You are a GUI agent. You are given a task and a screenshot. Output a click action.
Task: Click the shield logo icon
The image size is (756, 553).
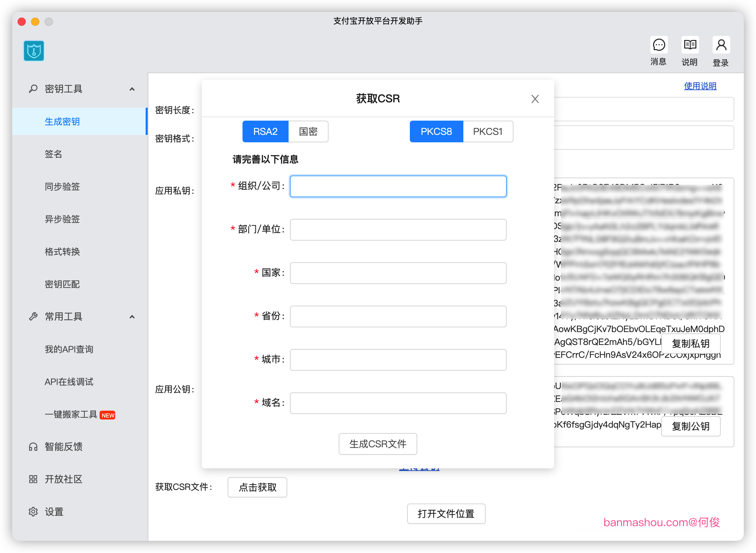[34, 51]
